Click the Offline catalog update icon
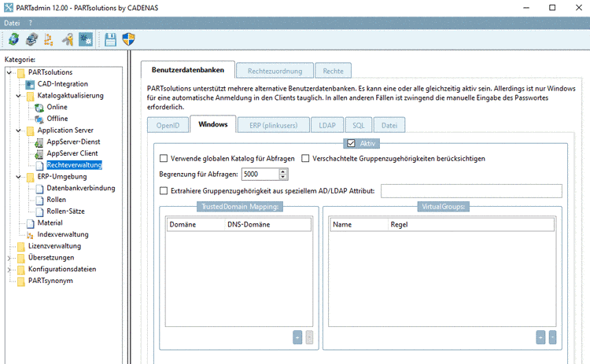The width and height of the screenshot is (590, 364). (x=39, y=119)
